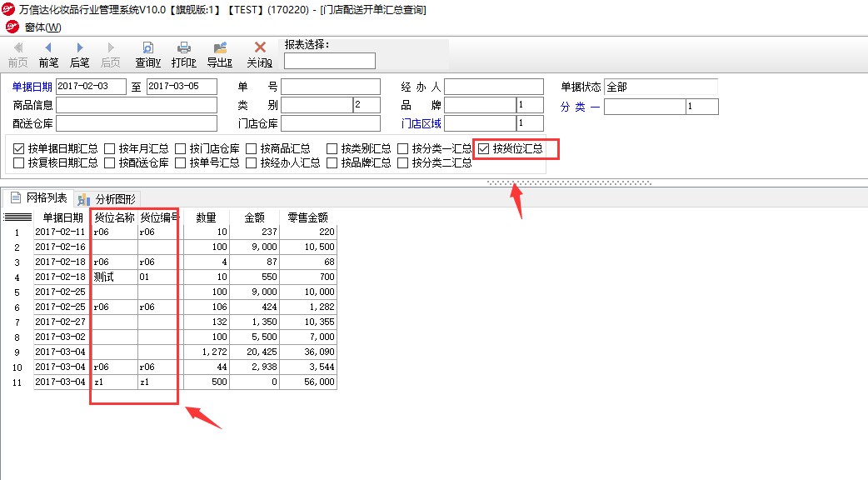Viewport: 868px width, 480px height.
Task: Go to previous record (前笔)
Action: 48,54
